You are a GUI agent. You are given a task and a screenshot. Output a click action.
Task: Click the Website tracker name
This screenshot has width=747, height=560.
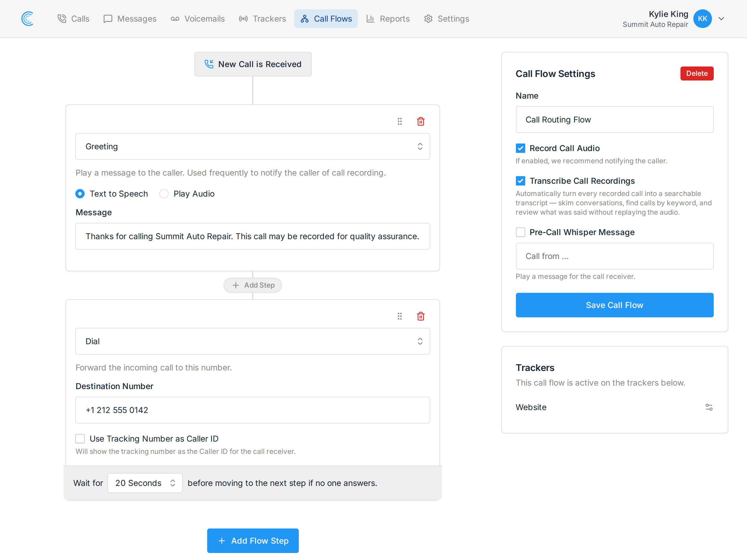pyautogui.click(x=531, y=407)
